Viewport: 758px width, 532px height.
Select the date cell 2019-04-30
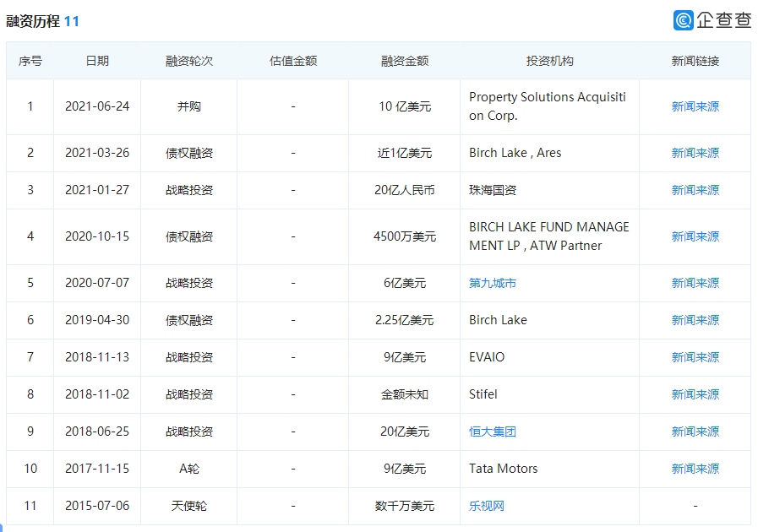[97, 320]
